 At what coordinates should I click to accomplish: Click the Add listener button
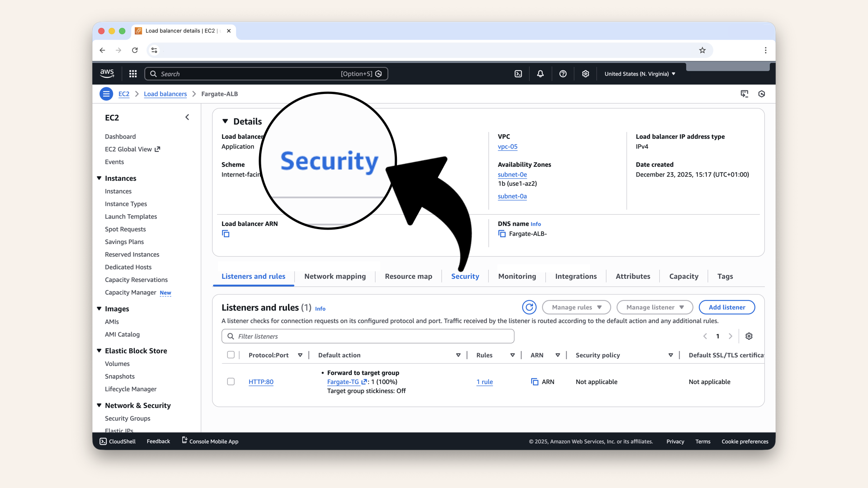pyautogui.click(x=726, y=307)
